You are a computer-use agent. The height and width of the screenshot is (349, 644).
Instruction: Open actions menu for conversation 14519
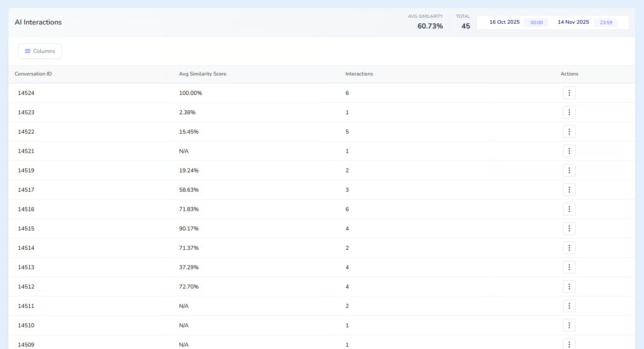(569, 170)
